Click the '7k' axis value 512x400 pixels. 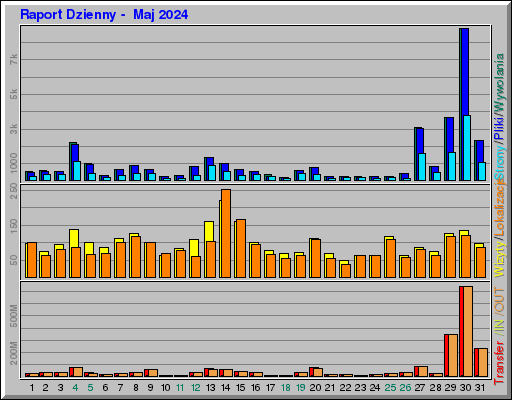pyautogui.click(x=13, y=59)
